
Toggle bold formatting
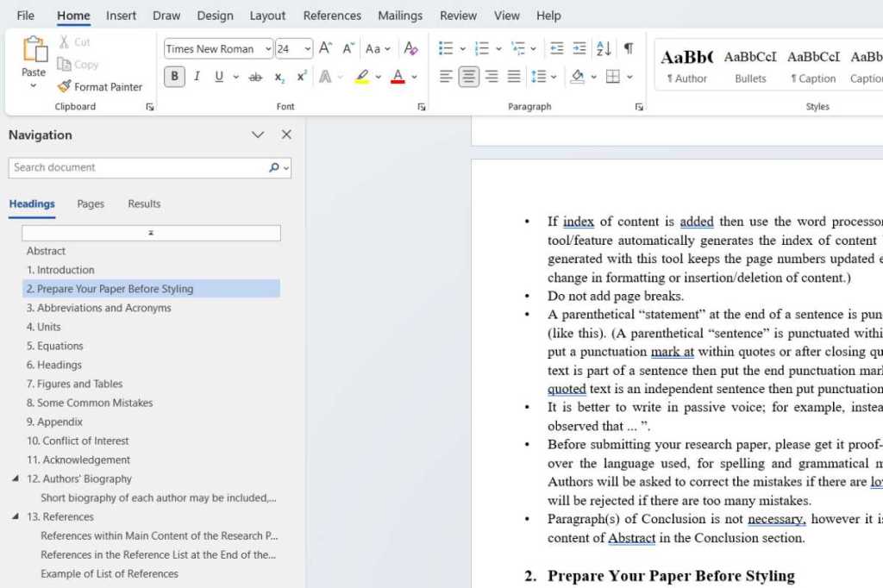tap(174, 77)
